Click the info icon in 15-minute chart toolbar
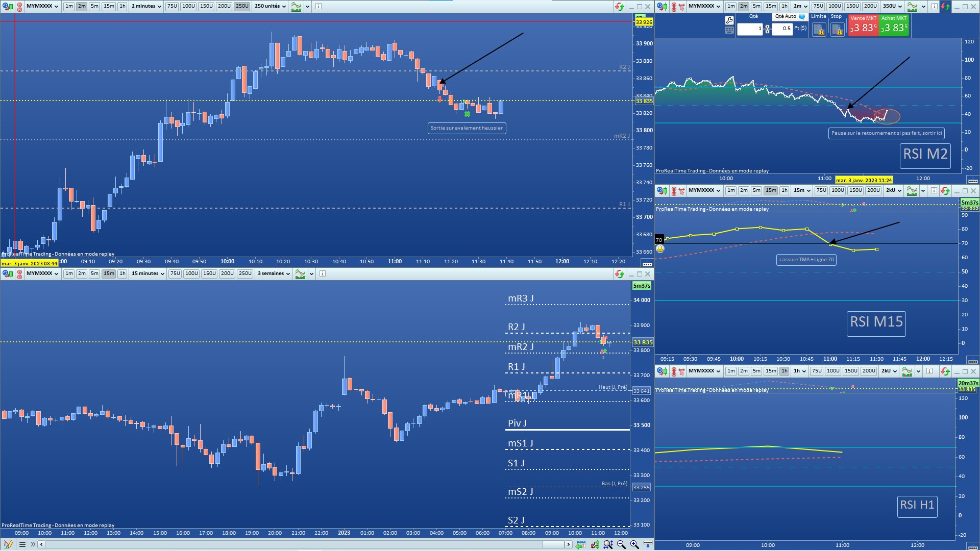Image resolution: width=980 pixels, height=551 pixels. (323, 274)
